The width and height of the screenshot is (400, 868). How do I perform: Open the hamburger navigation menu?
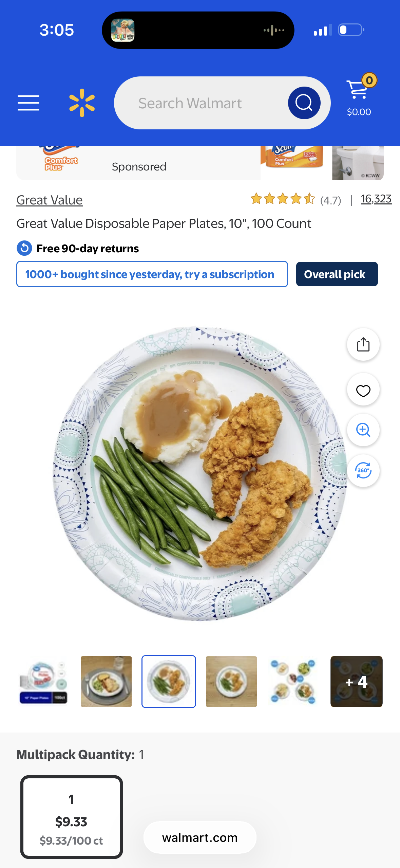coord(28,103)
